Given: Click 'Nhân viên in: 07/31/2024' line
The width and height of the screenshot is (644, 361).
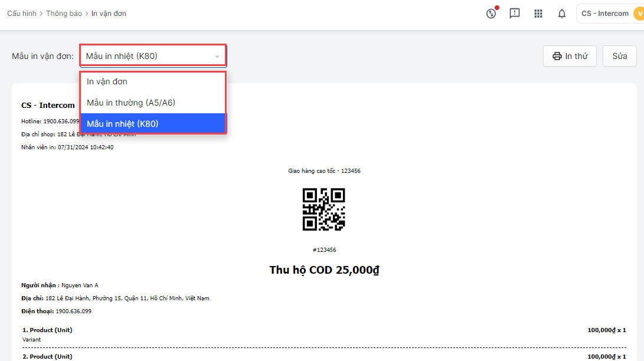Looking at the screenshot, I should click(x=67, y=147).
